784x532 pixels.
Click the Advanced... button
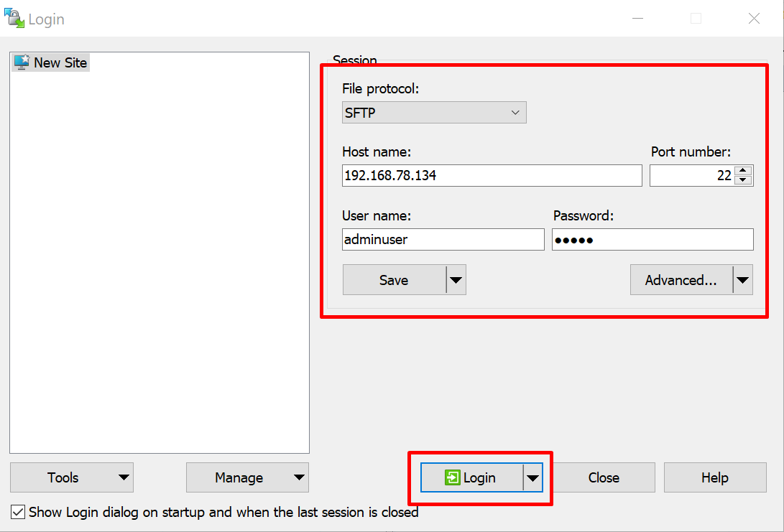[681, 280]
